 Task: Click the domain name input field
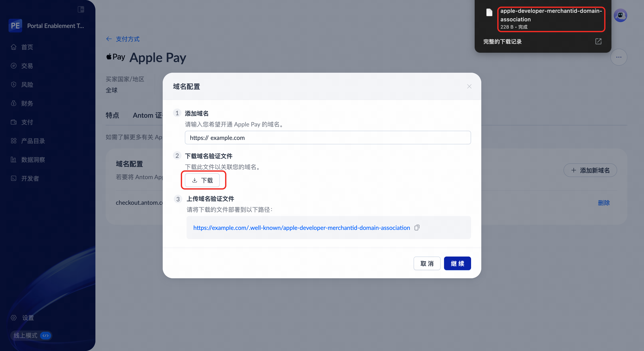328,138
